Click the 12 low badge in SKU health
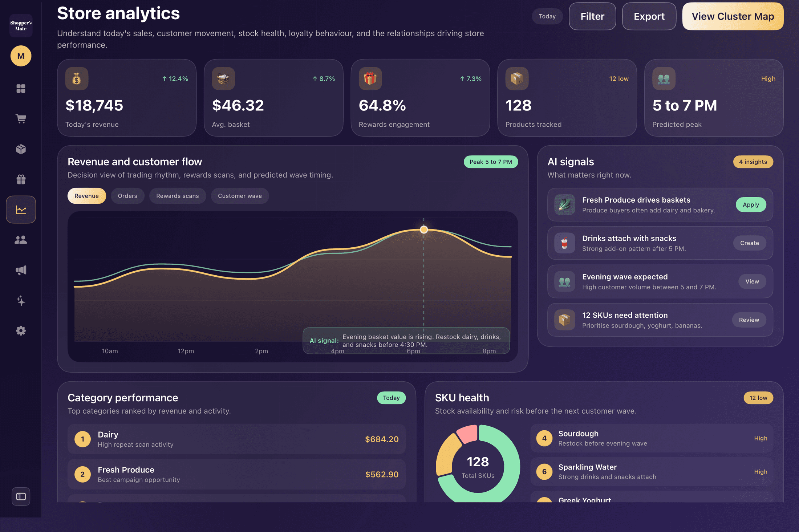The image size is (799, 532). click(758, 398)
